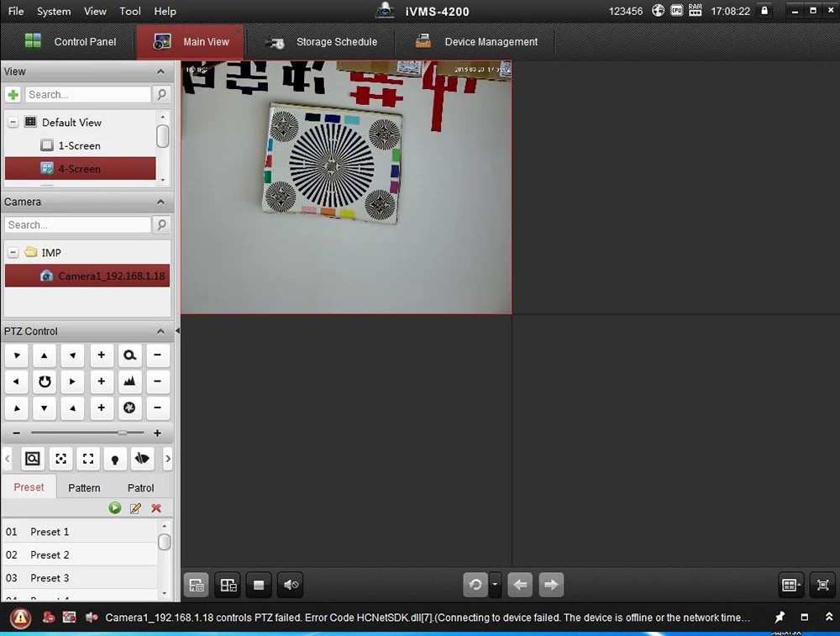
Task: Click the zoom magnifier icon
Action: click(x=129, y=355)
